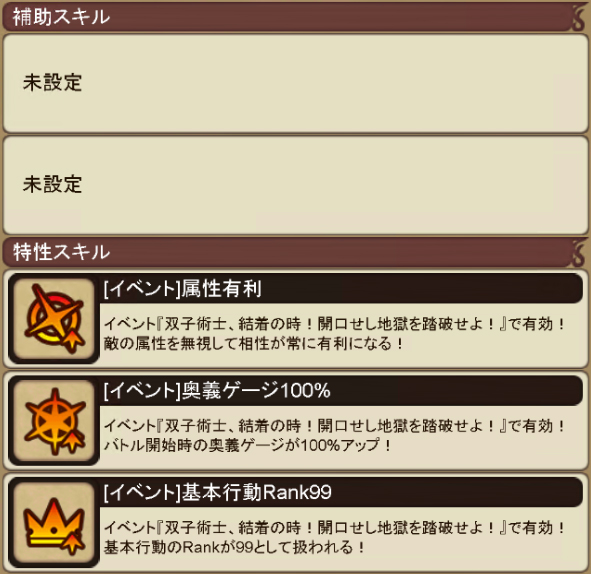Screen dimensions: 591x574
Task: Open the [イベント]基本行動Rank99 title bar
Action: click(x=341, y=493)
